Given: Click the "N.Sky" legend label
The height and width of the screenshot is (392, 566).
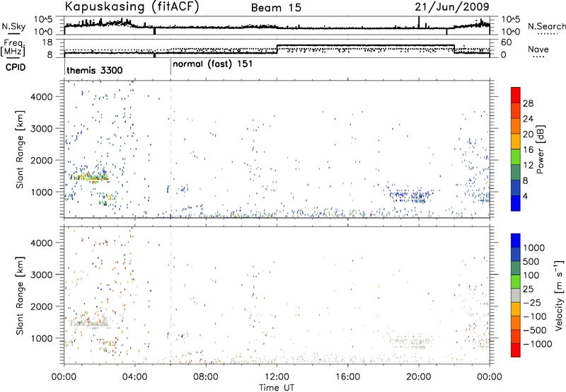Looking at the screenshot, I should pos(13,26).
